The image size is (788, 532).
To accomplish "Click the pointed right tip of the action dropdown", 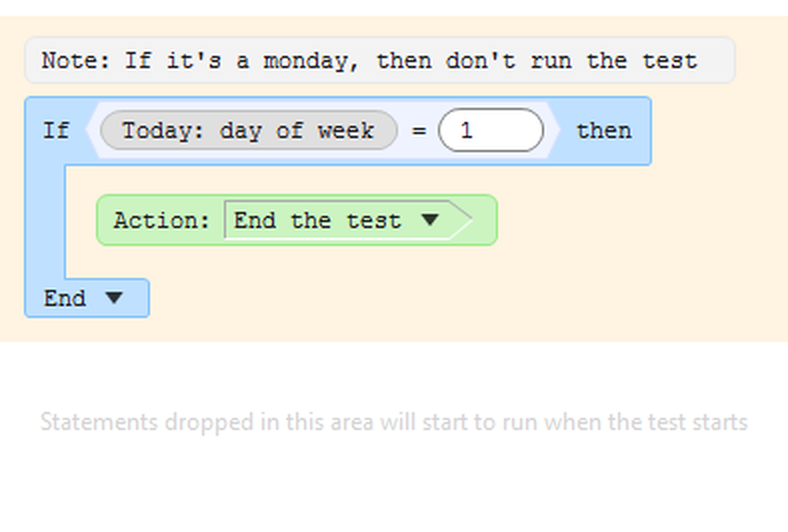I will coord(461,220).
